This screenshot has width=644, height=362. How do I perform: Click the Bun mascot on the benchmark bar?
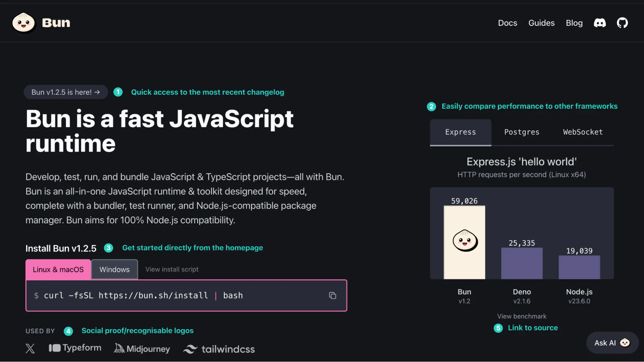tap(465, 240)
